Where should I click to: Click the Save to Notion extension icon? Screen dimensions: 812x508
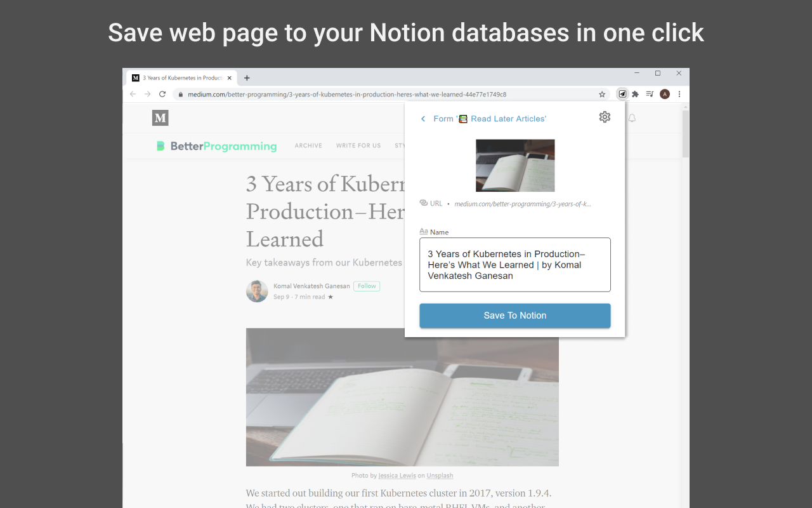point(622,94)
